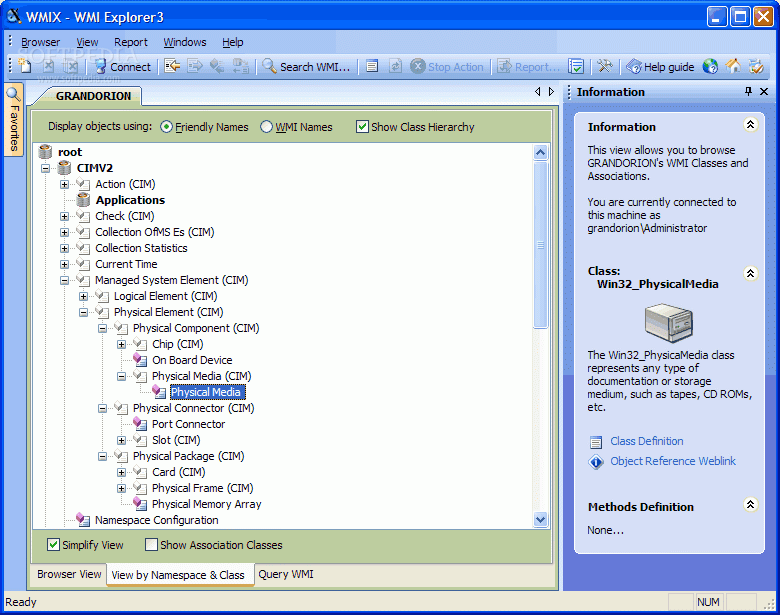Expand the Chip (CIM) node

pos(121,344)
